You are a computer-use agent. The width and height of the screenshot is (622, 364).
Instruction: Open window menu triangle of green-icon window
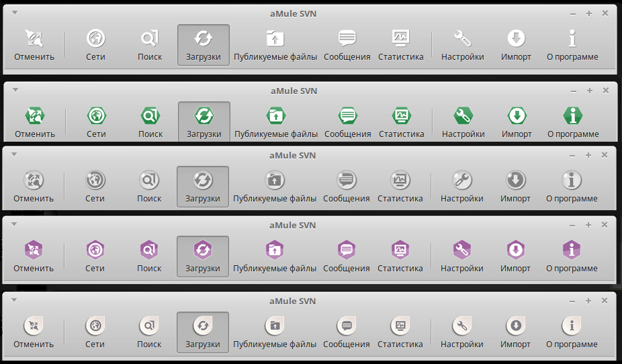click(15, 90)
